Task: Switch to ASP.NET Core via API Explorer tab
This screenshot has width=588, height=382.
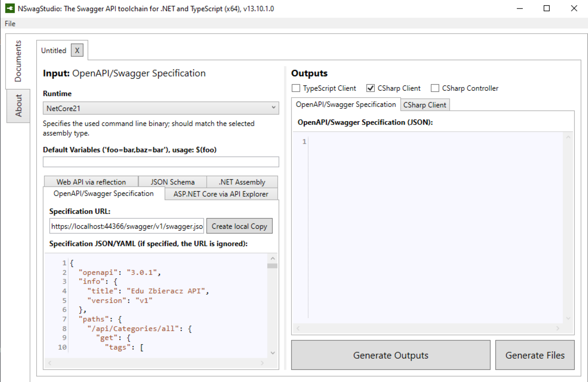Action: click(221, 194)
